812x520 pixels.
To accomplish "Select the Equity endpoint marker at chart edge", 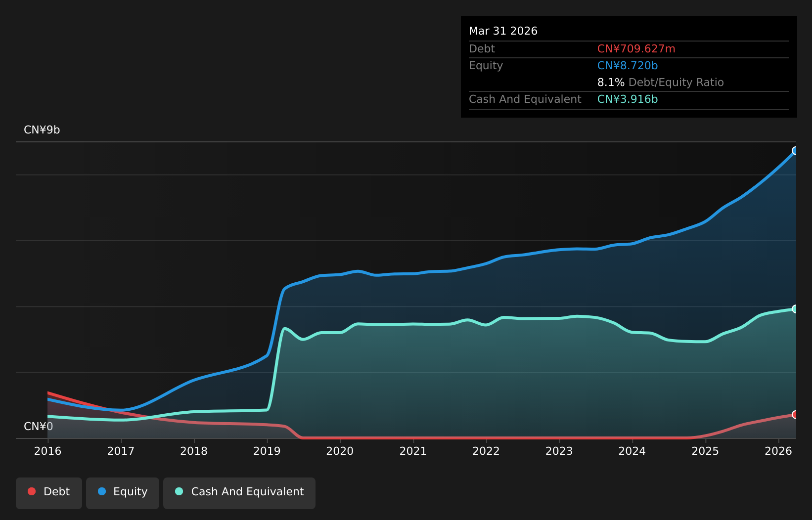I will coord(795,151).
